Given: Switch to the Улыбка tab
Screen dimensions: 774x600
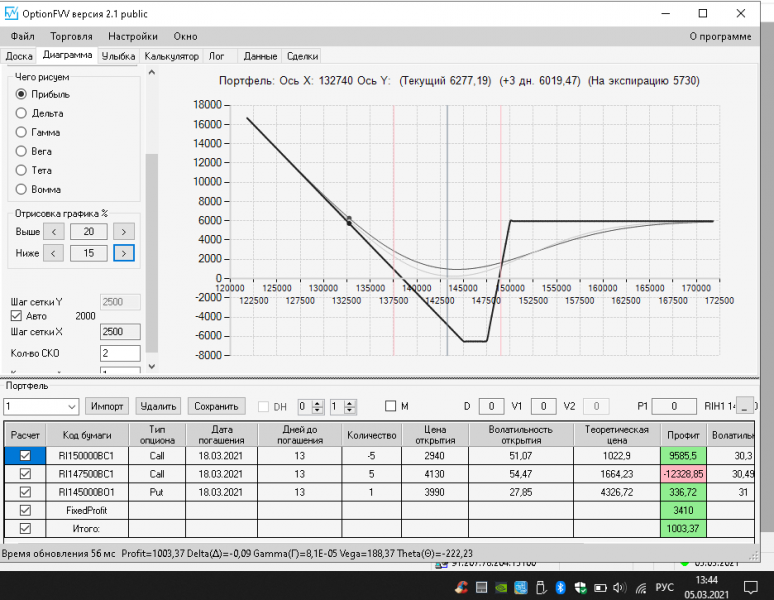Looking at the screenshot, I should 118,56.
